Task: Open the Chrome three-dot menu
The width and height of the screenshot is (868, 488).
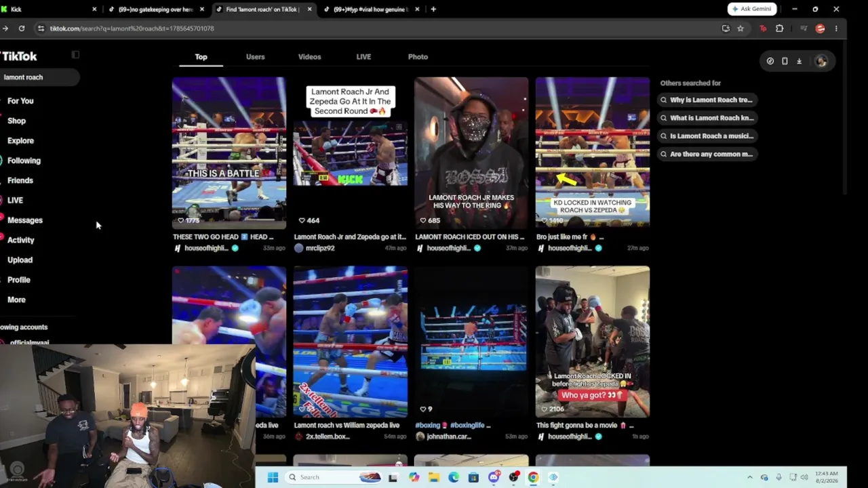Action: [x=836, y=28]
